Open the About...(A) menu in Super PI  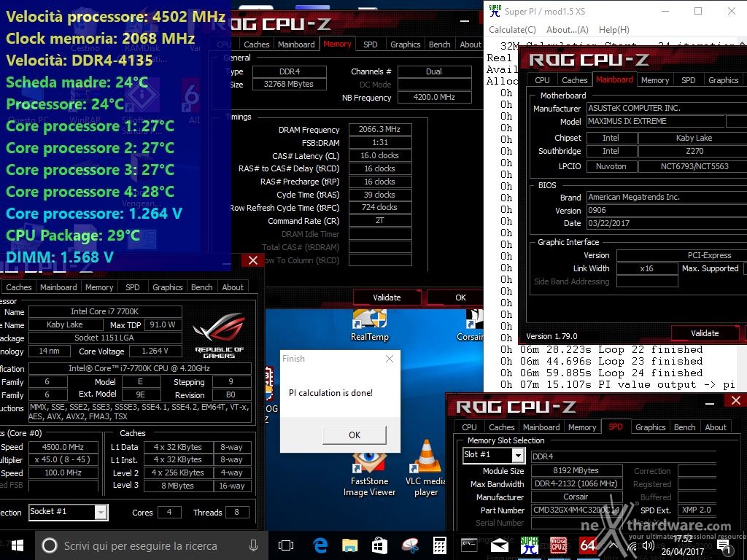(x=568, y=29)
